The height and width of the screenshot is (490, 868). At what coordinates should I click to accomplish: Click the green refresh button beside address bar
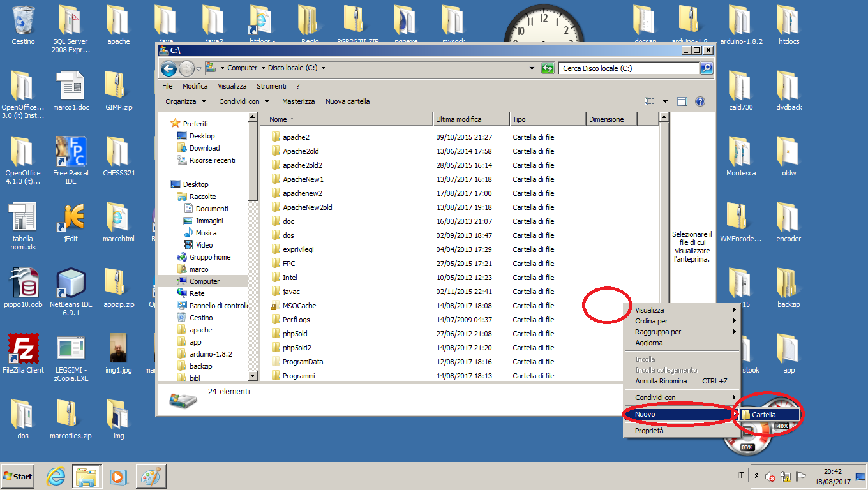pos(548,68)
